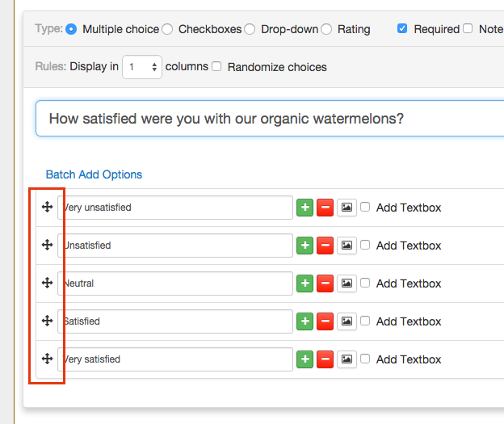Click the drag handle for Very unsatisfied
This screenshot has width=504, height=424.
pyautogui.click(x=47, y=208)
